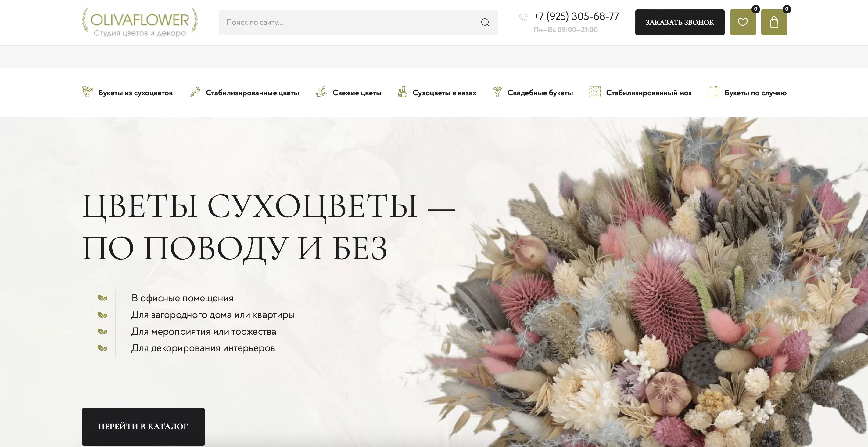Image resolution: width=868 pixels, height=447 pixels.
Task: Focus the Поиск по сайту search field
Action: 358,22
